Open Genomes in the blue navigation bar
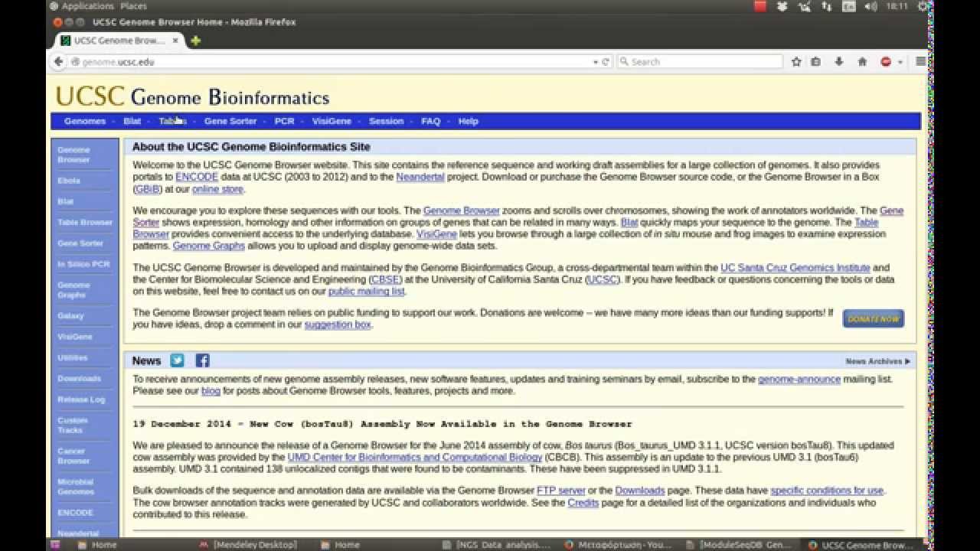 pyautogui.click(x=85, y=121)
